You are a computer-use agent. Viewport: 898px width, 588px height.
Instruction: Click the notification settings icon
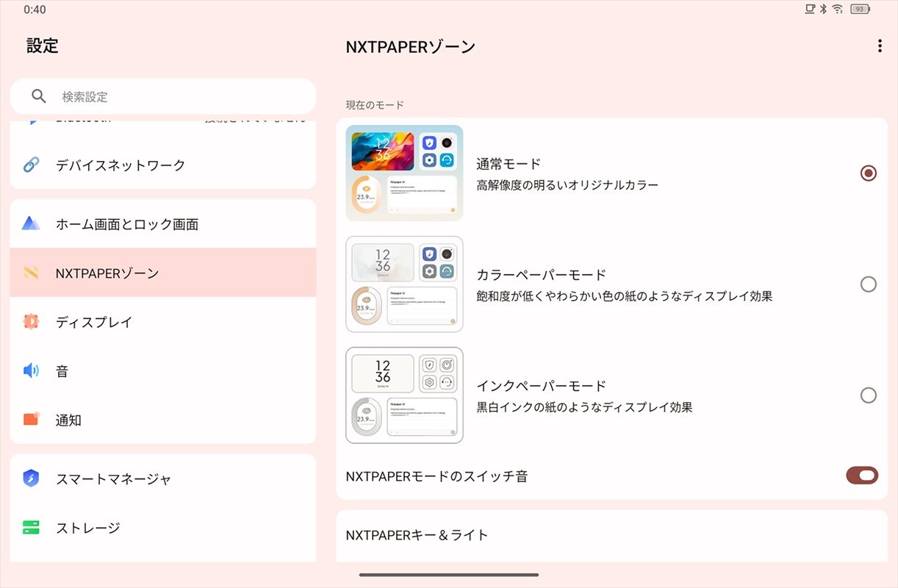[31, 420]
